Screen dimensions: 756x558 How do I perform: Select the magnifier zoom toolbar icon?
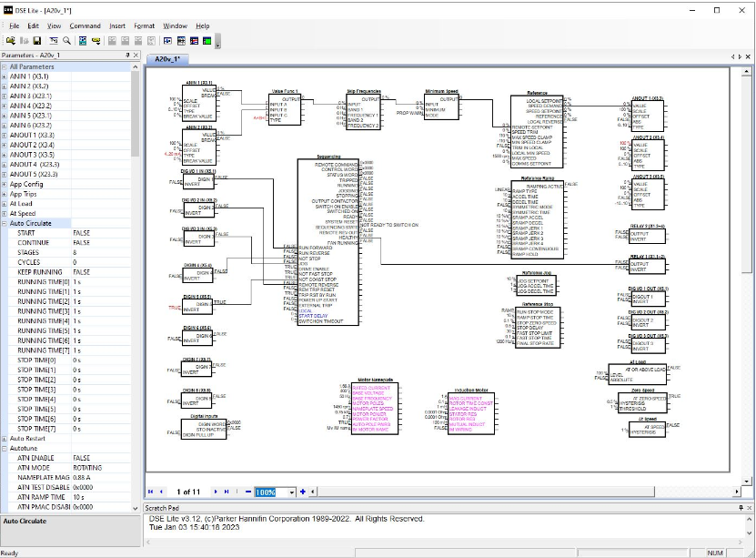pyautogui.click(x=66, y=41)
